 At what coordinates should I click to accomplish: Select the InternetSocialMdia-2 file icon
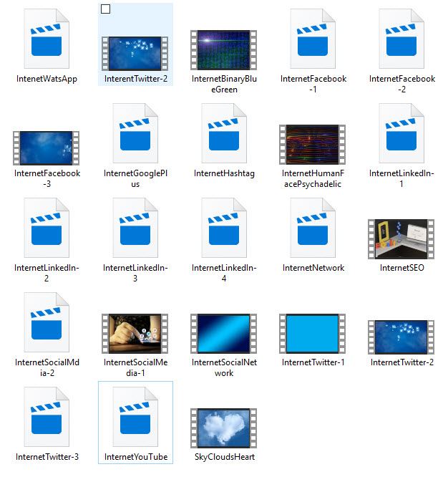coord(47,323)
